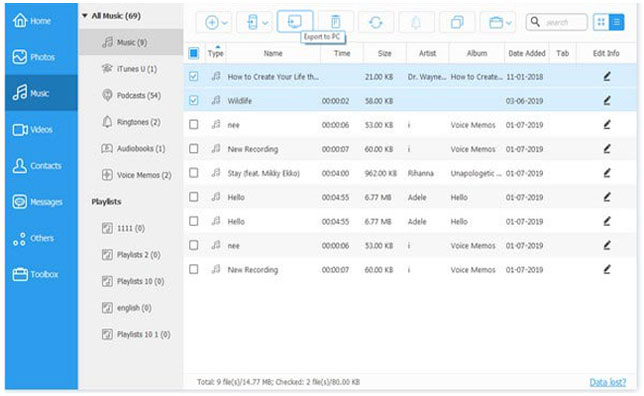Open the Playlists 10 (0) playlist

tap(131, 281)
